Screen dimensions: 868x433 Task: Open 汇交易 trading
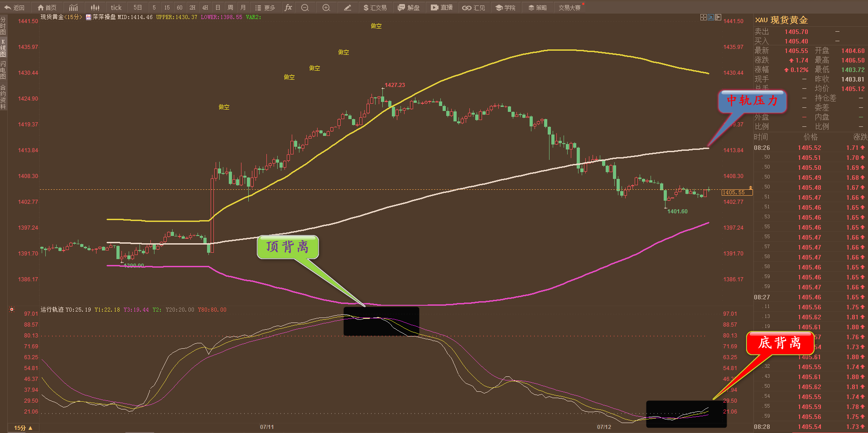pos(375,7)
